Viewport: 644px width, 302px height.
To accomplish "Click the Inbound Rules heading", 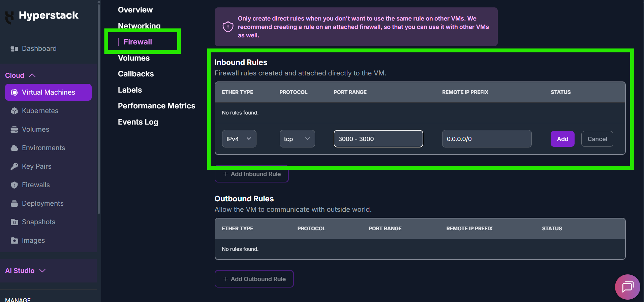I will (x=241, y=62).
